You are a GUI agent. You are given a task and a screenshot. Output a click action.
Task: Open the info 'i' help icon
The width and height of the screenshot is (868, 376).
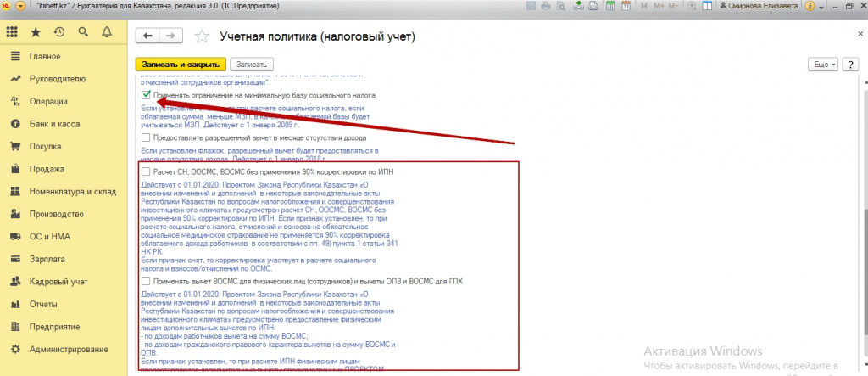pyautogui.click(x=810, y=6)
